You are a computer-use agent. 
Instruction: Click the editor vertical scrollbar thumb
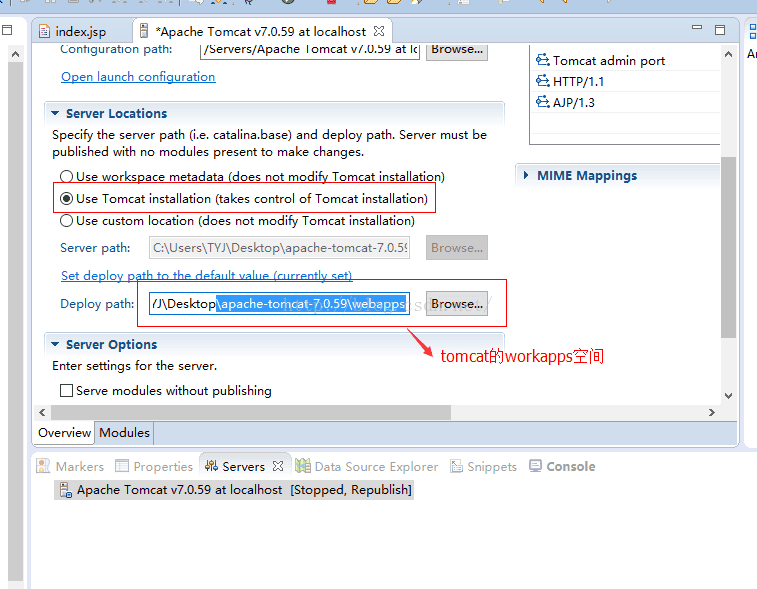729,247
